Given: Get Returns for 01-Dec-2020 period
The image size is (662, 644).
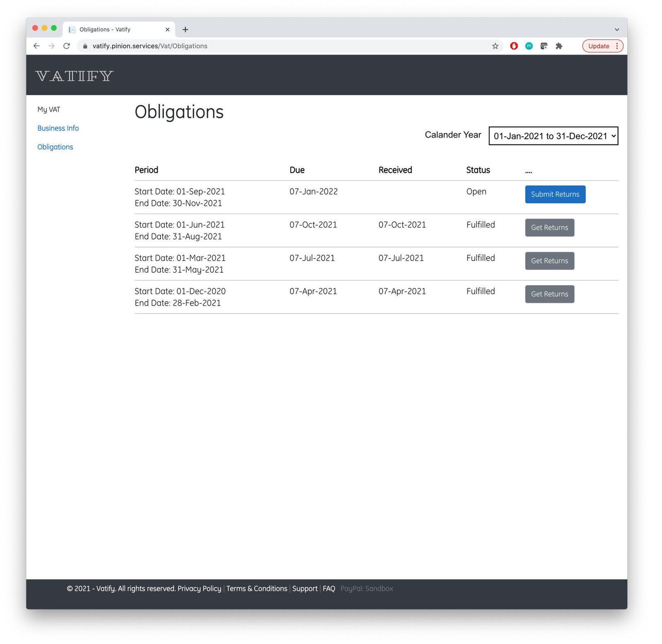Looking at the screenshot, I should pos(549,294).
